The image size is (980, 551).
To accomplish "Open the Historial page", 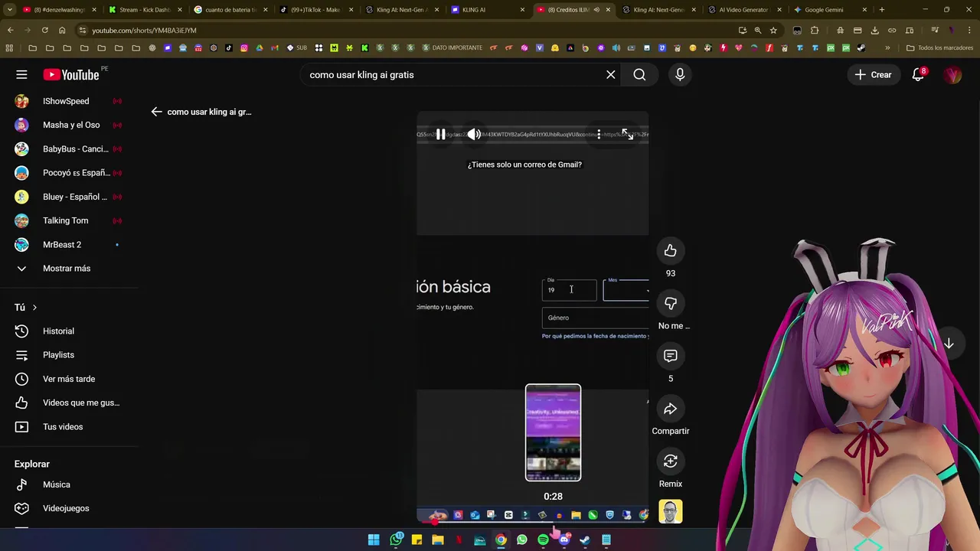I will [x=69, y=331].
